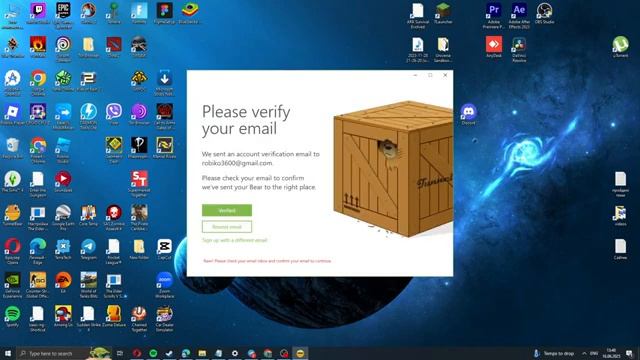
Task: Open Adobe After Effects desktop shortcut
Action: pyautogui.click(x=519, y=16)
